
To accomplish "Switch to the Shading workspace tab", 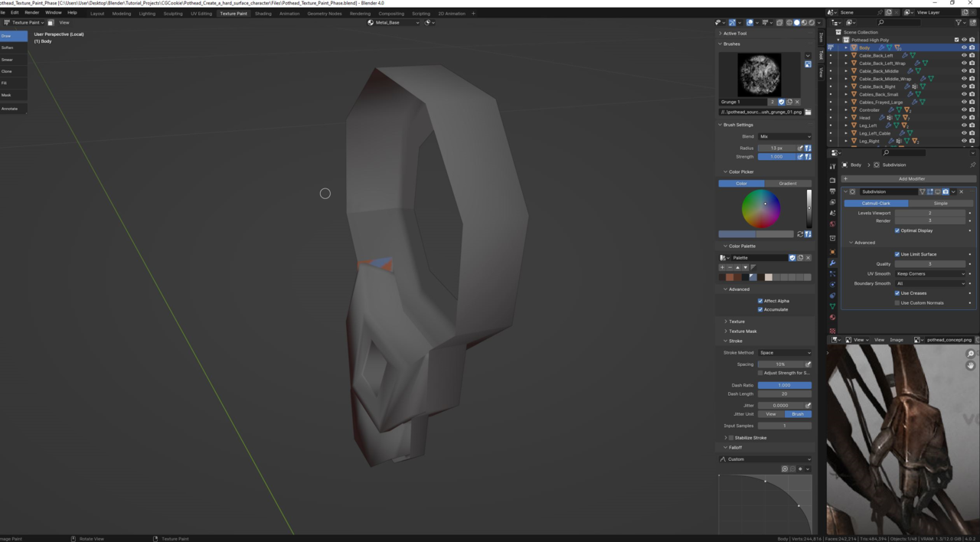I will [263, 13].
